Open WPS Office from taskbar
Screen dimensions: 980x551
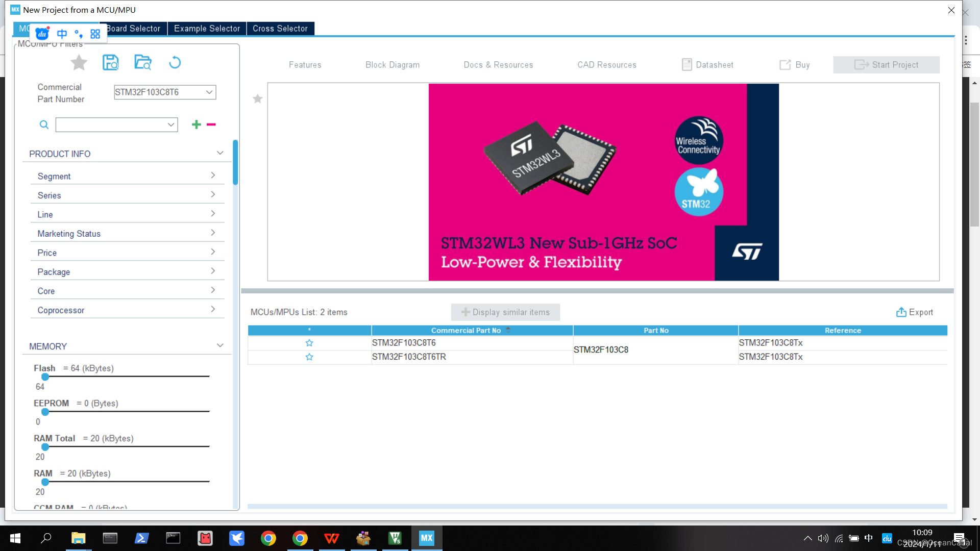click(x=332, y=538)
